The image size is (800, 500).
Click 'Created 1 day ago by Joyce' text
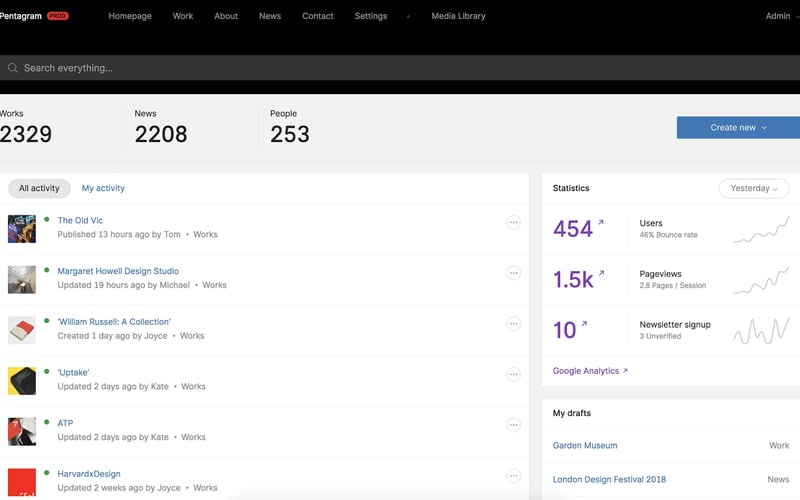(x=112, y=336)
